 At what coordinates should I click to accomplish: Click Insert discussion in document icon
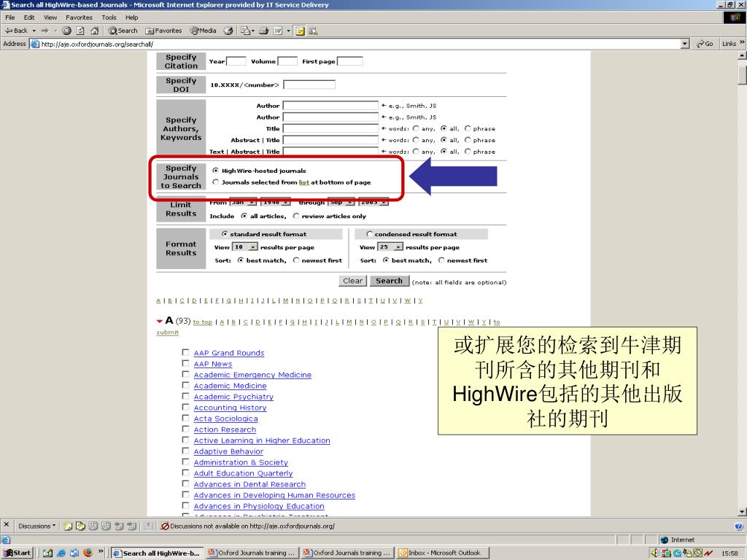pyautogui.click(x=68, y=526)
